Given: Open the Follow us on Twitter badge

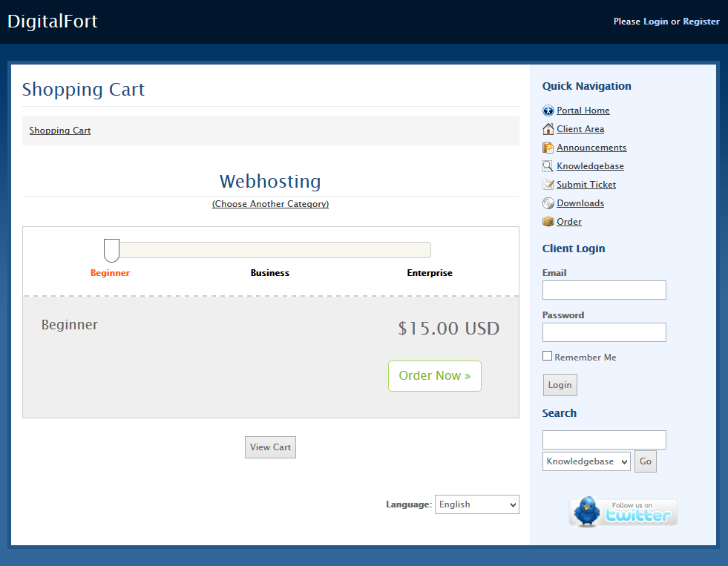Looking at the screenshot, I should coord(623,512).
